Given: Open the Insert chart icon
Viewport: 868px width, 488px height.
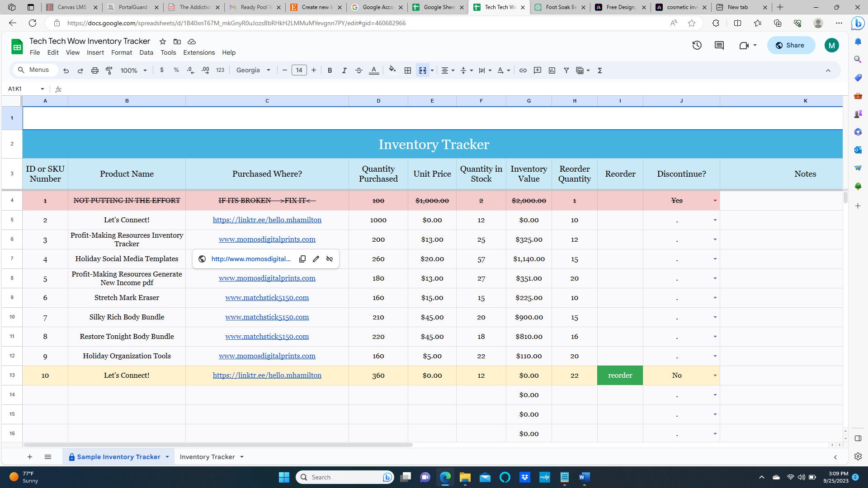Looking at the screenshot, I should [552, 70].
